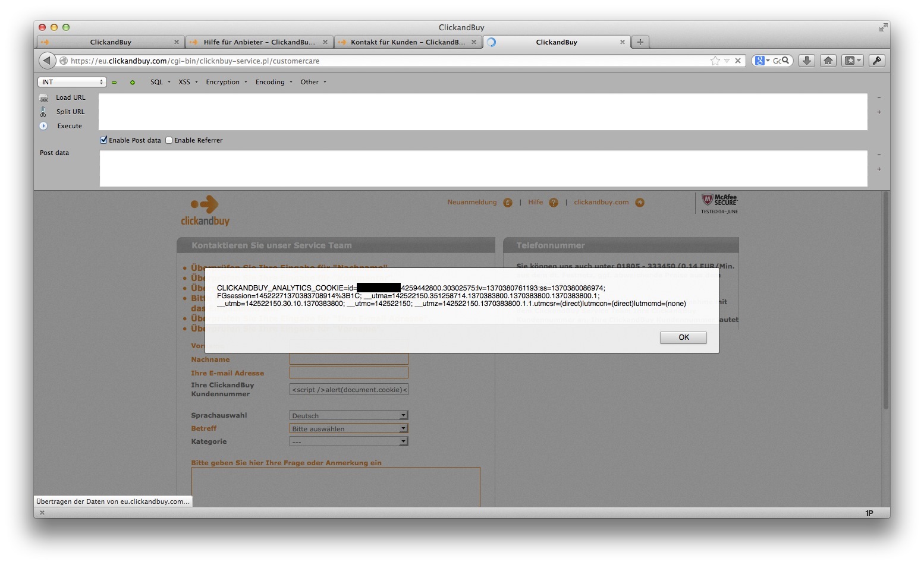Click the Kontaktieren Sie unser Service Team heading
924x565 pixels.
[272, 245]
